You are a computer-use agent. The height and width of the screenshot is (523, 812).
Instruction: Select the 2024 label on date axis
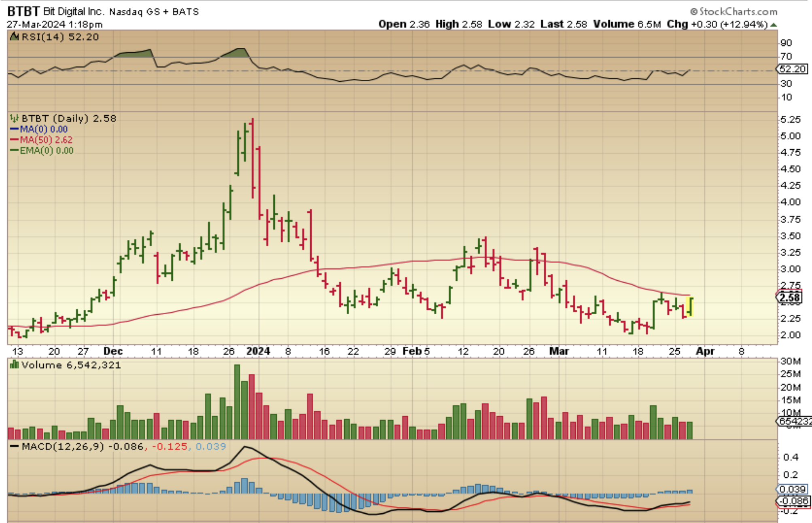pos(258,351)
